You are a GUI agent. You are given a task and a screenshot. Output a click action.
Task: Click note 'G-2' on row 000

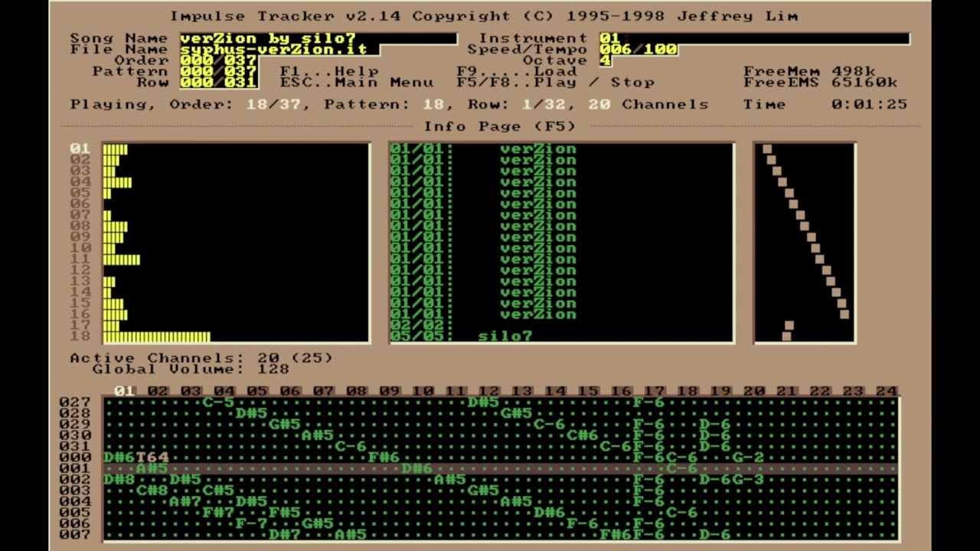coord(747,458)
